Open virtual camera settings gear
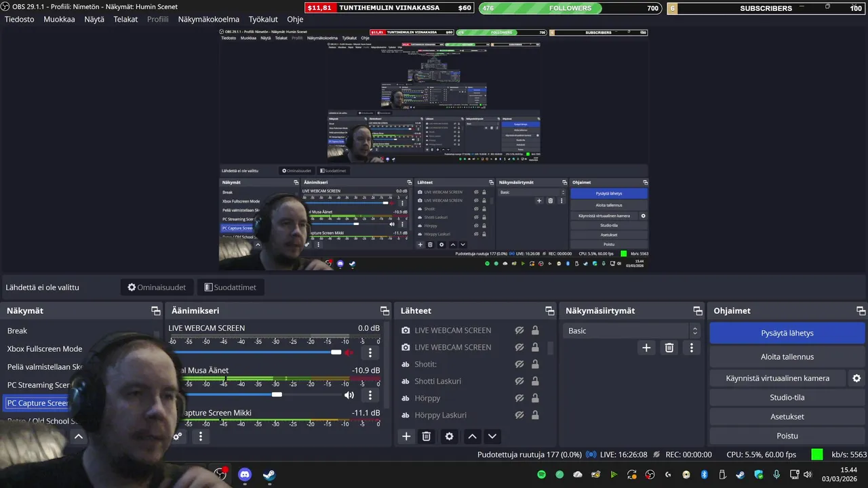This screenshot has width=868, height=488. [856, 378]
